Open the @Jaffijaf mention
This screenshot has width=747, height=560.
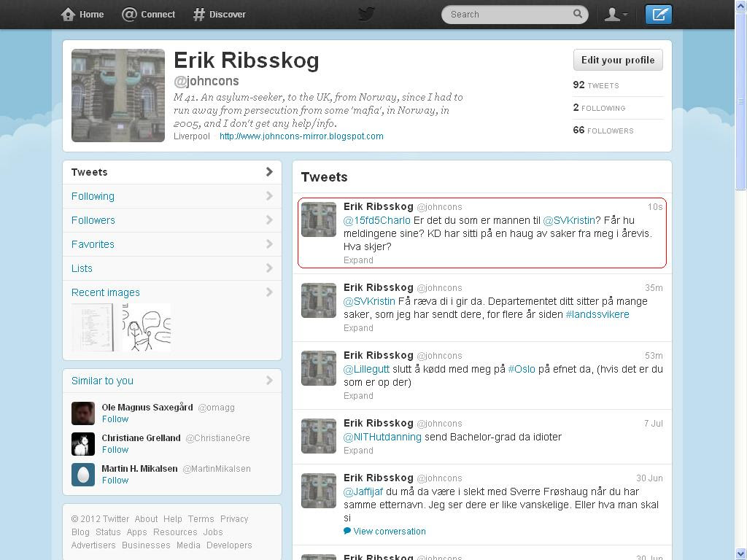point(363,491)
